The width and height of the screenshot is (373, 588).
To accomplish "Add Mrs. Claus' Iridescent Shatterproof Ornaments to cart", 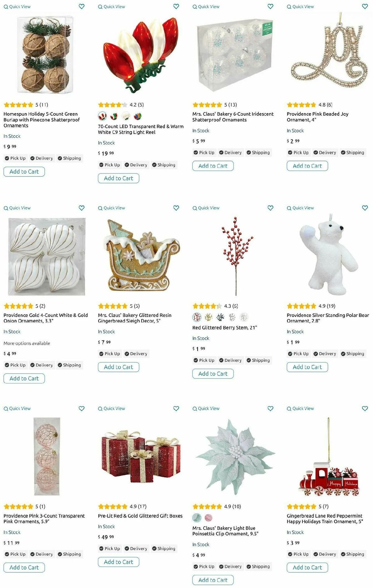I will click(213, 166).
